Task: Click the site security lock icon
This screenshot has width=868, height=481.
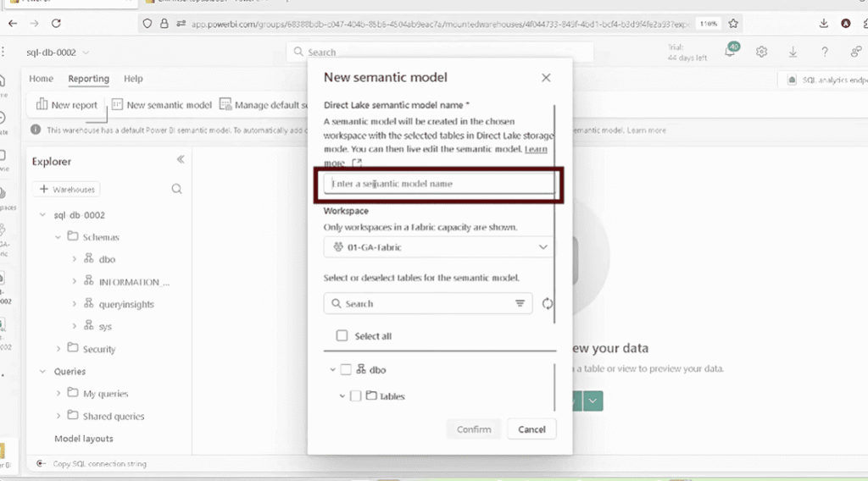Action: (164, 24)
